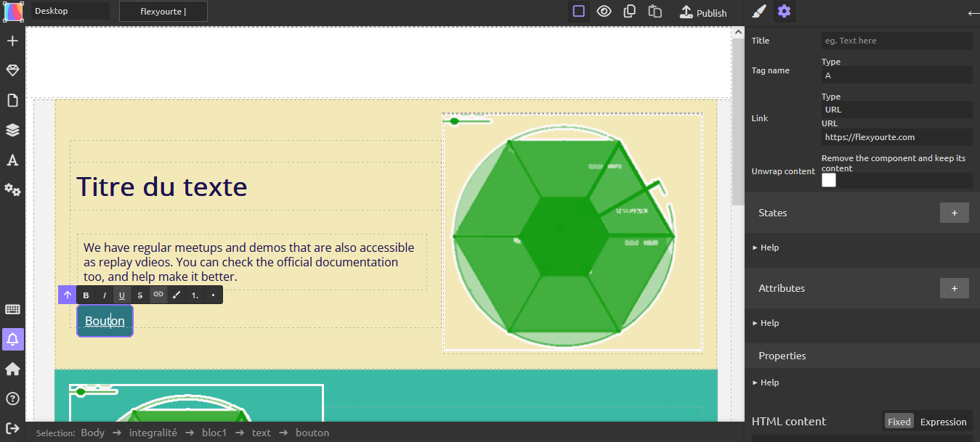Click the logout icon in sidebar
Viewport: 980px width, 442px height.
12,428
